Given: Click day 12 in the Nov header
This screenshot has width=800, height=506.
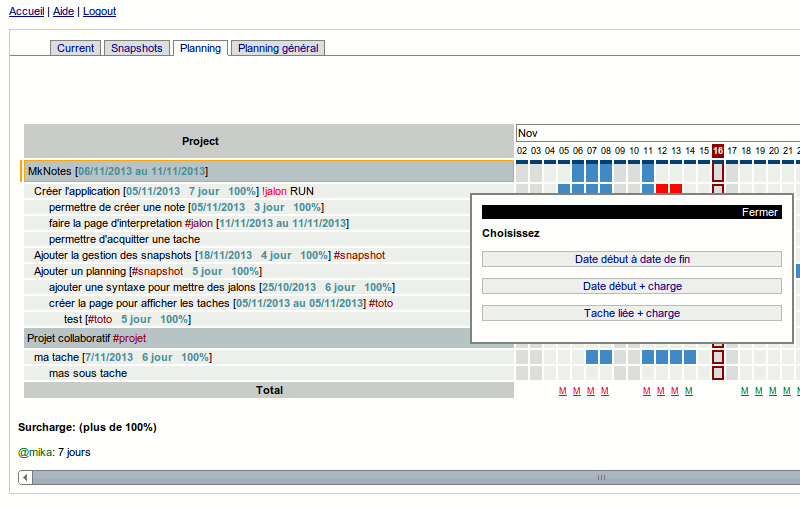Looking at the screenshot, I should 662,150.
